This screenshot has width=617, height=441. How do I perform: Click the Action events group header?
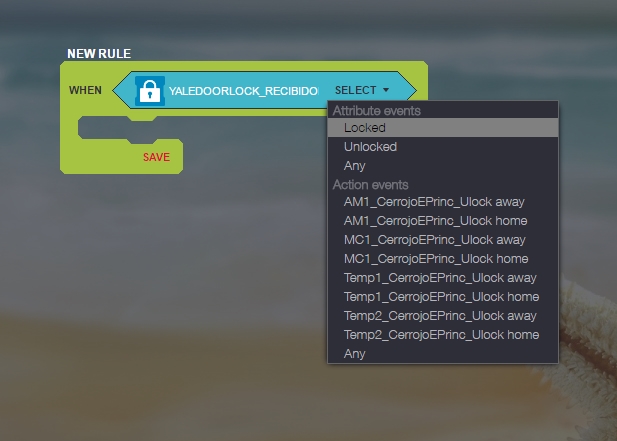point(370,185)
